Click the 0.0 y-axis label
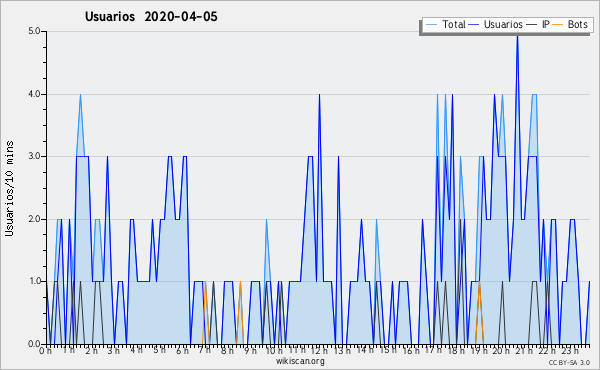 (34, 344)
